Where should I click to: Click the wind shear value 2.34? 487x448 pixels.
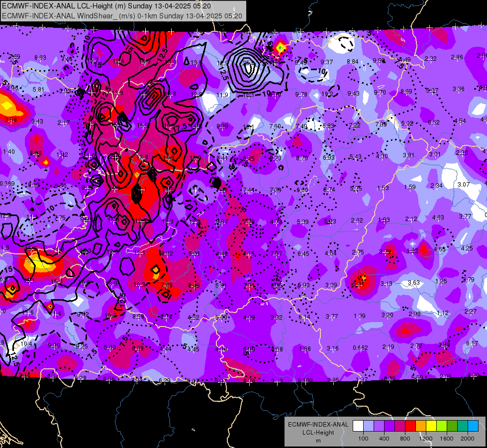click(x=437, y=186)
